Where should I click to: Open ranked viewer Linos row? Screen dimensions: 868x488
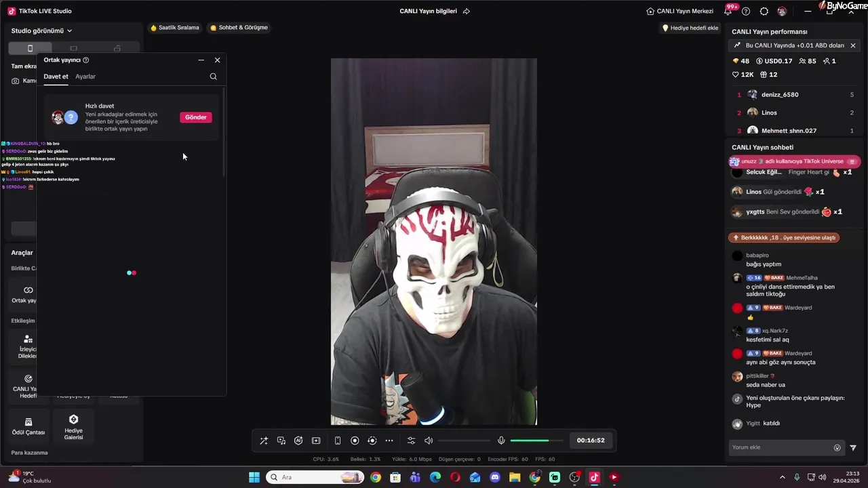[x=795, y=113]
